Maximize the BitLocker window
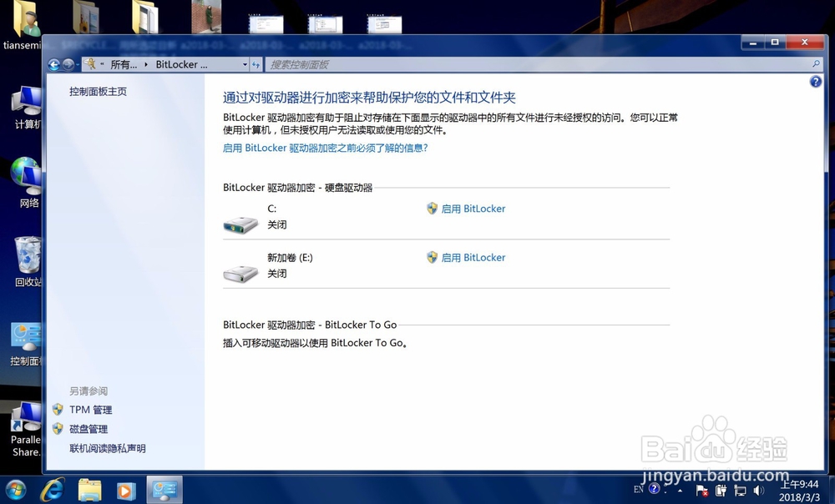This screenshot has width=835, height=504. click(775, 43)
